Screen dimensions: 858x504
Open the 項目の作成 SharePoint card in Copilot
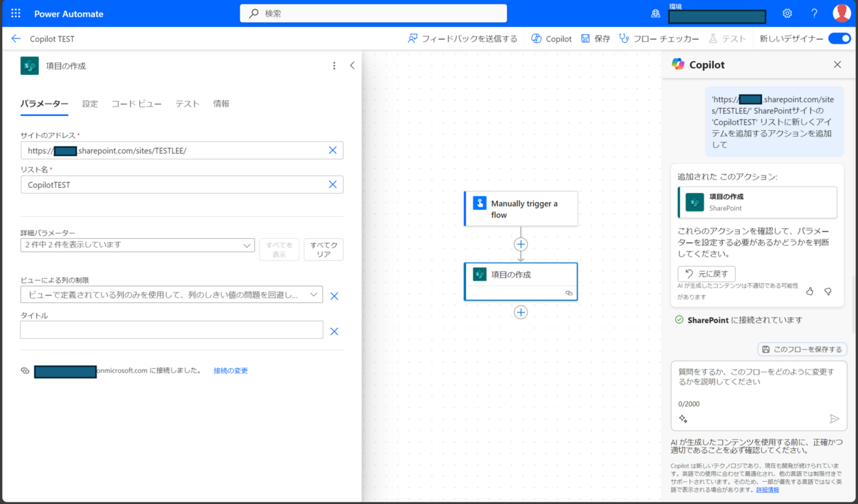757,202
